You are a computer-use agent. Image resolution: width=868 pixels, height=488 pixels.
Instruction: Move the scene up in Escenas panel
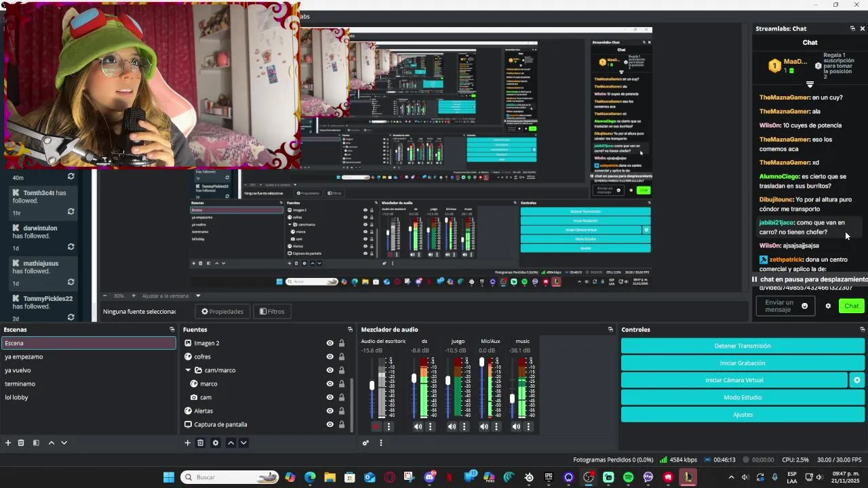[51, 443]
